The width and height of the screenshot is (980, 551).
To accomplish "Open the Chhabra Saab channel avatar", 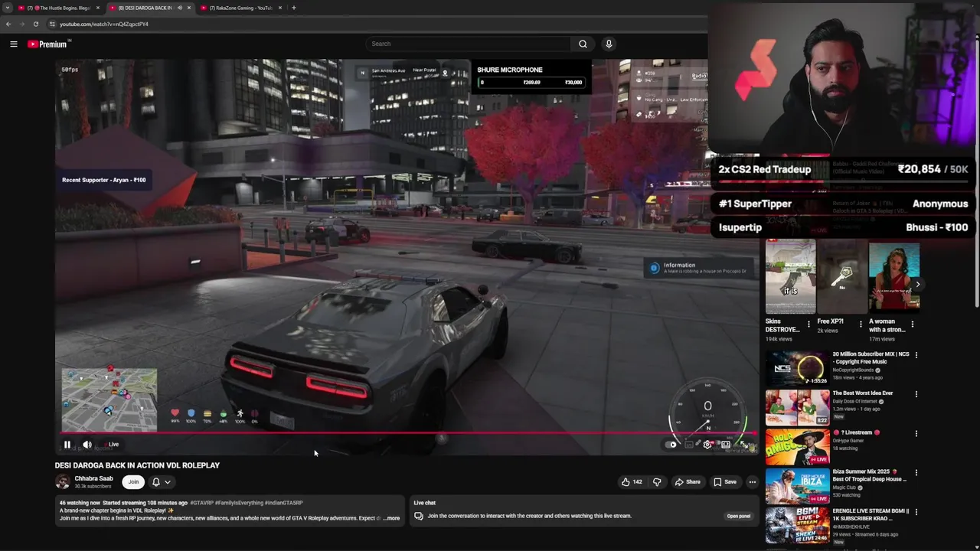I will [63, 482].
